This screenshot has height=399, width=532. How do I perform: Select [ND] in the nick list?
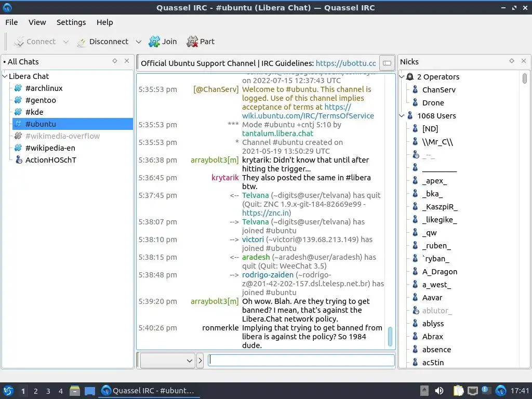[430, 129]
